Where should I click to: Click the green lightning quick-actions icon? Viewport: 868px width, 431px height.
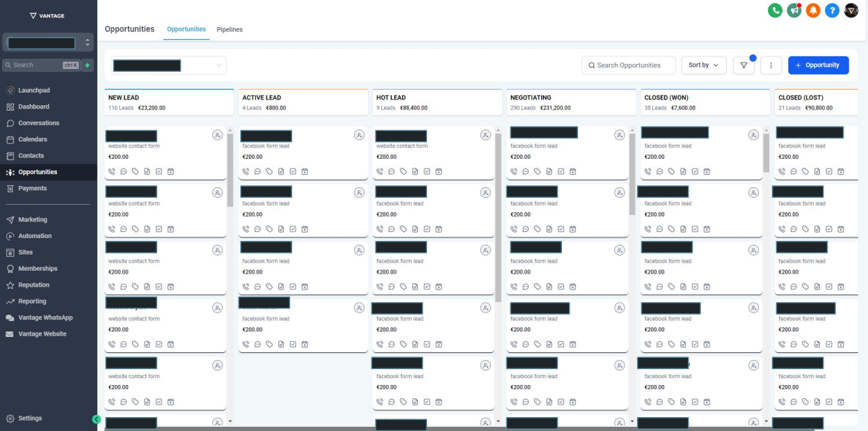(88, 65)
